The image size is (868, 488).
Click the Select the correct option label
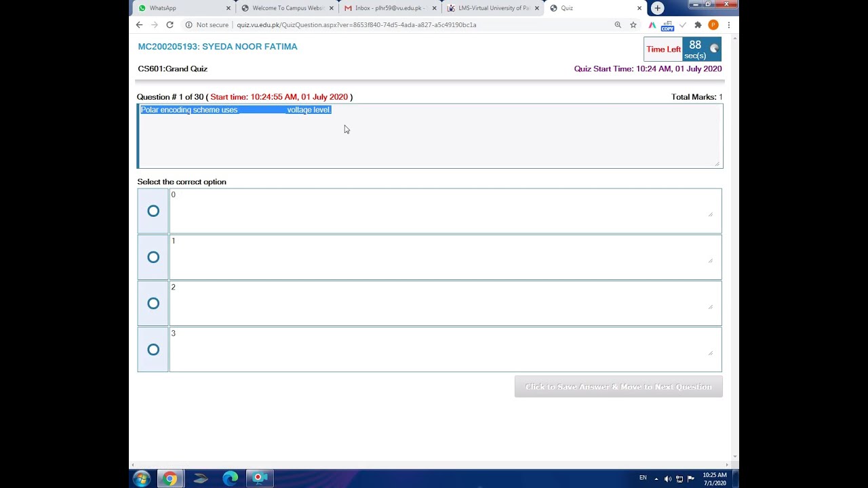pos(182,182)
